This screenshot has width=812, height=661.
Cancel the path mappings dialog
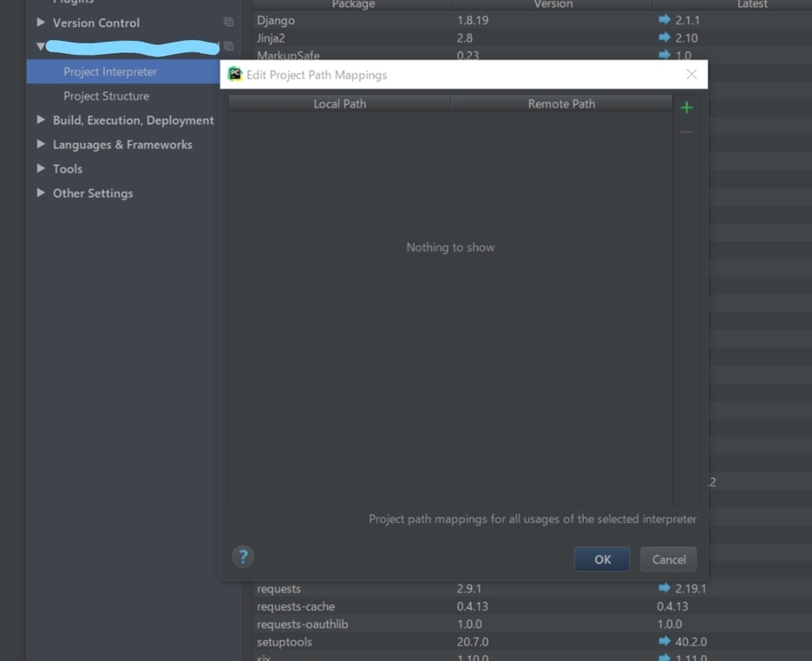(668, 559)
